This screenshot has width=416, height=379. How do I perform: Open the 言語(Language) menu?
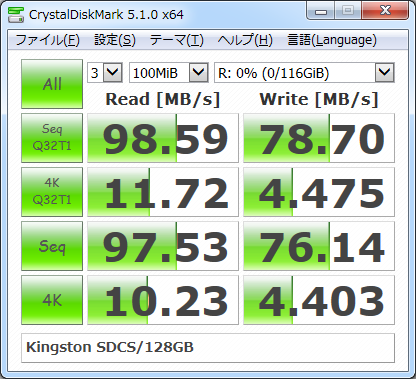[332, 40]
